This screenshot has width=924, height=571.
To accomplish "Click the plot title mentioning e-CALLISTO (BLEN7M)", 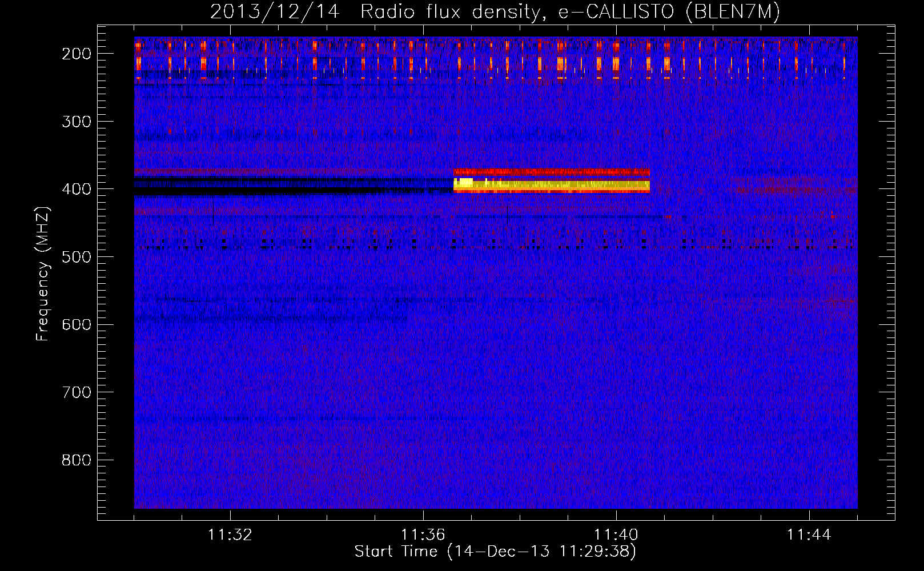I will pos(495,12).
